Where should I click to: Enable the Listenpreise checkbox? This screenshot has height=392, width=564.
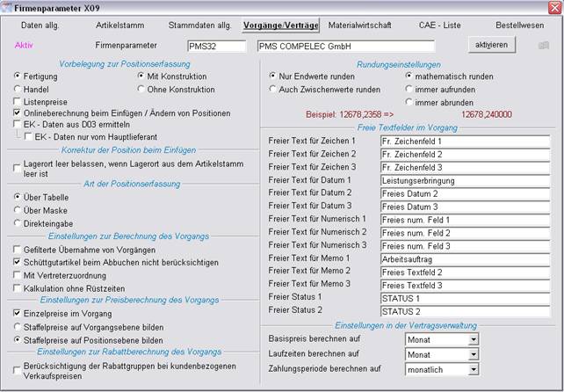click(18, 101)
